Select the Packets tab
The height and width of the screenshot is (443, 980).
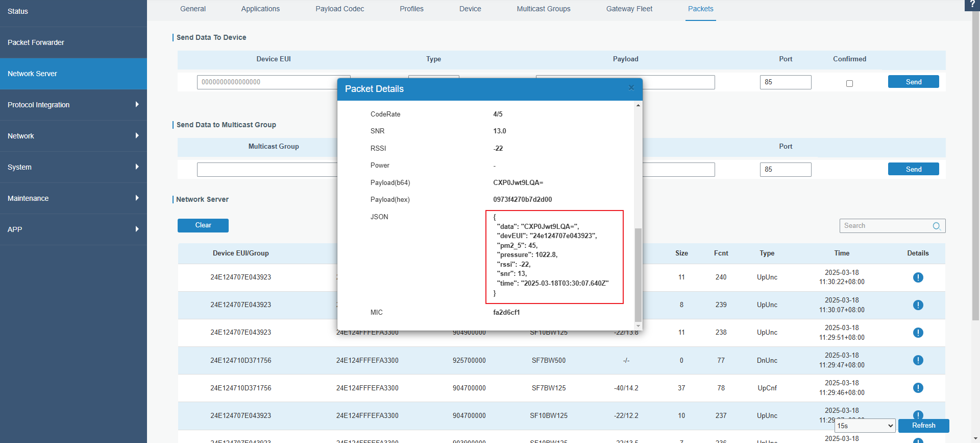pyautogui.click(x=700, y=9)
